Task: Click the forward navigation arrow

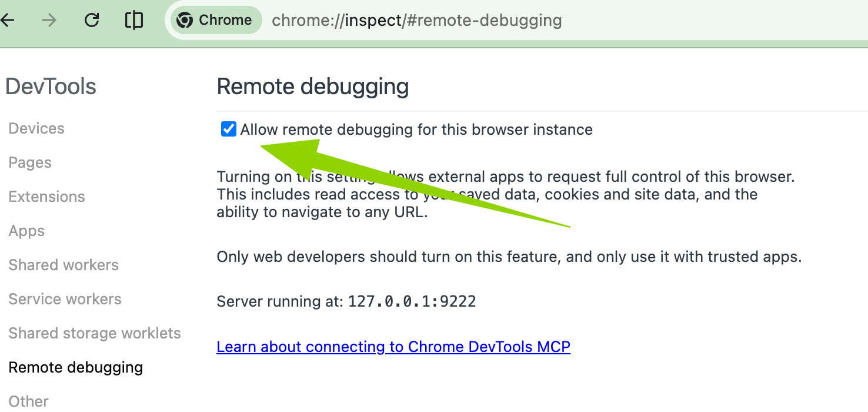Action: coord(49,20)
